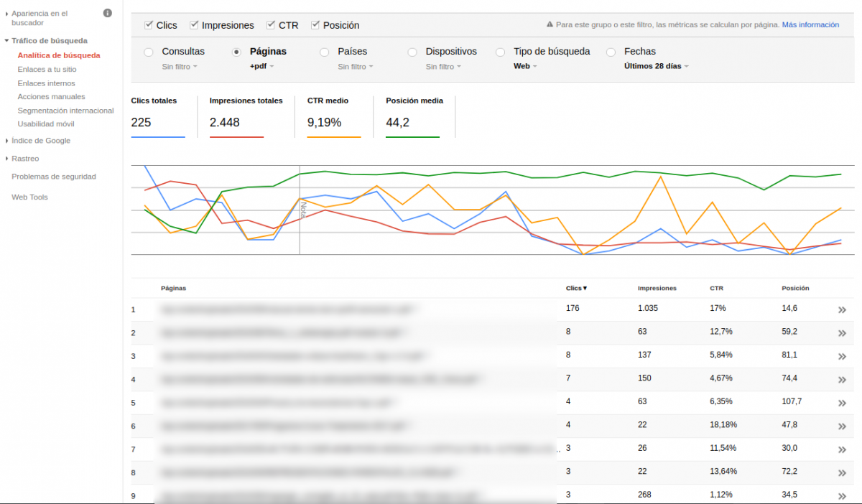The width and height of the screenshot is (862, 504).
Task: Open details arrows for row 3
Action: 842,357
